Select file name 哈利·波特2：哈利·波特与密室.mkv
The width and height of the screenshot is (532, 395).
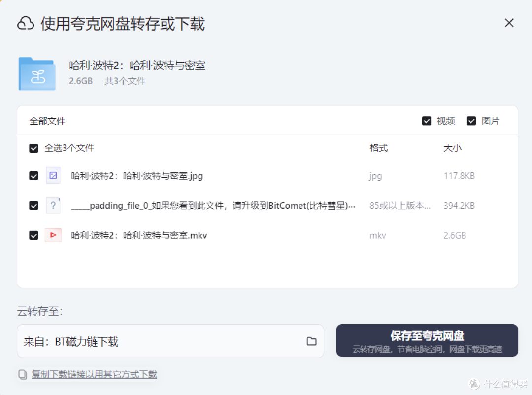pos(139,235)
